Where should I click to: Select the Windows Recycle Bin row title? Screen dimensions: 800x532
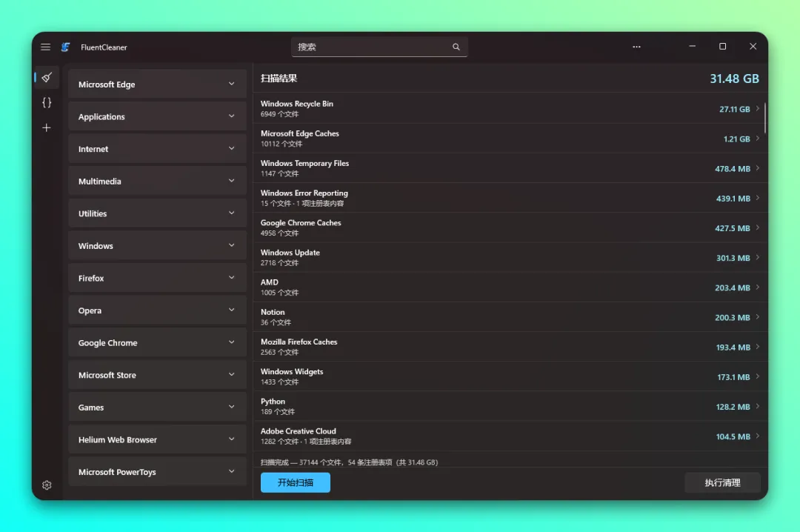pos(297,104)
